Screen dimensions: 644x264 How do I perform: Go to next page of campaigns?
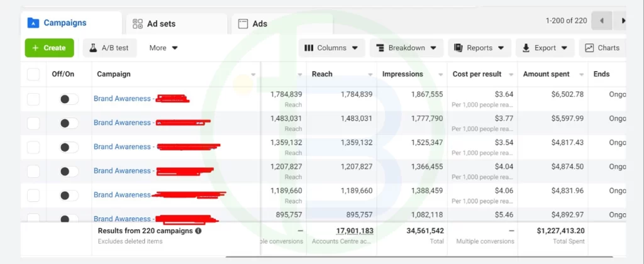point(622,21)
